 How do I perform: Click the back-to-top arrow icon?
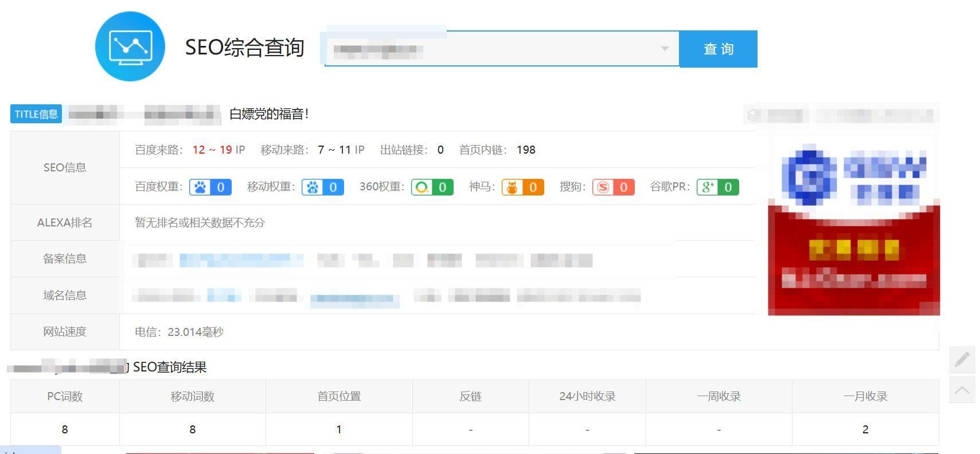coord(962,389)
